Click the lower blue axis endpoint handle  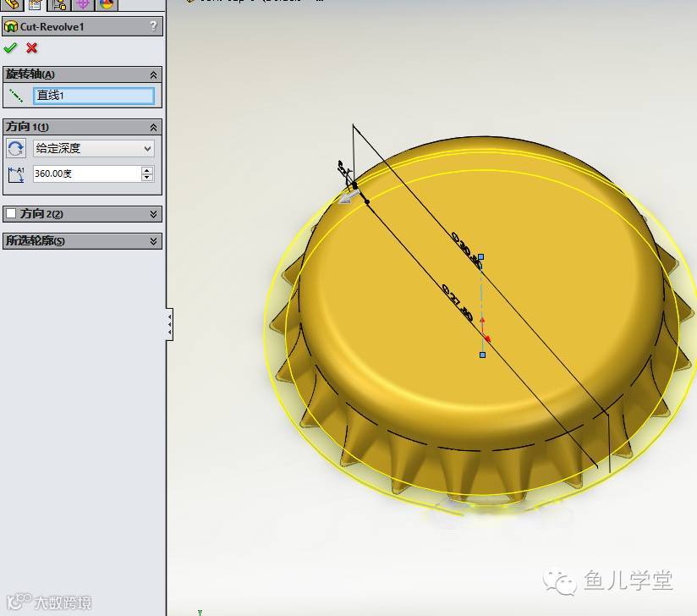tap(482, 355)
